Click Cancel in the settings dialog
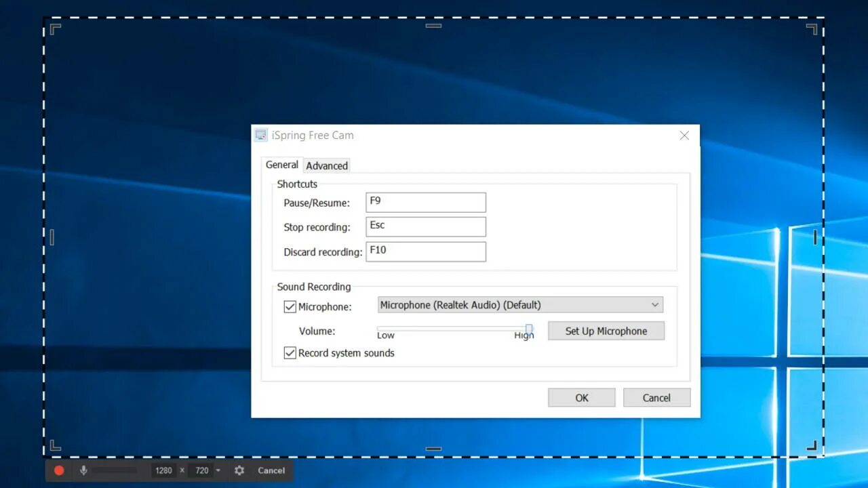 656,398
